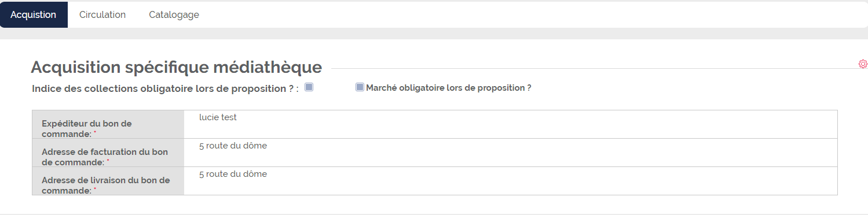Focus the livraison address field
Viewport: 868px width, 215px height.
click(x=510, y=181)
